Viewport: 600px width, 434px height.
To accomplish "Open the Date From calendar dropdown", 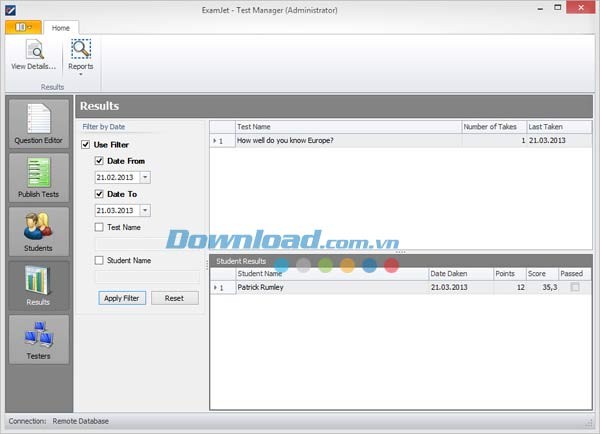I will tap(145, 177).
